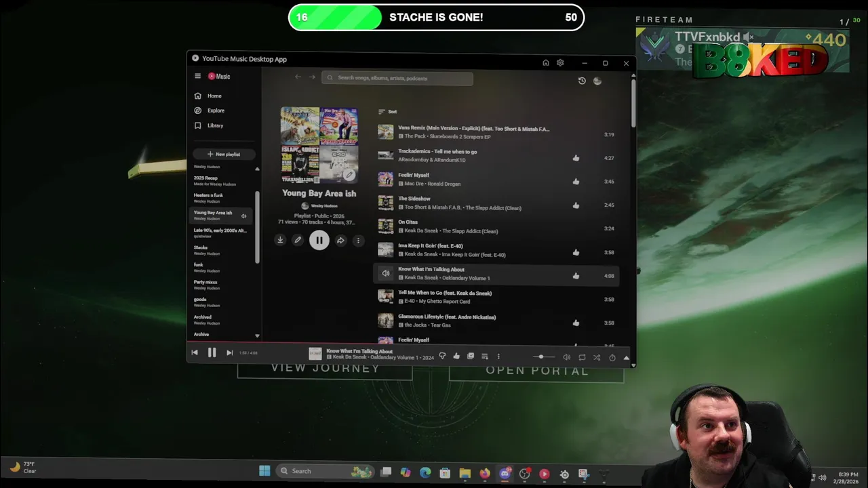
Task: Open playlist three-dot more options
Action: tap(358, 240)
